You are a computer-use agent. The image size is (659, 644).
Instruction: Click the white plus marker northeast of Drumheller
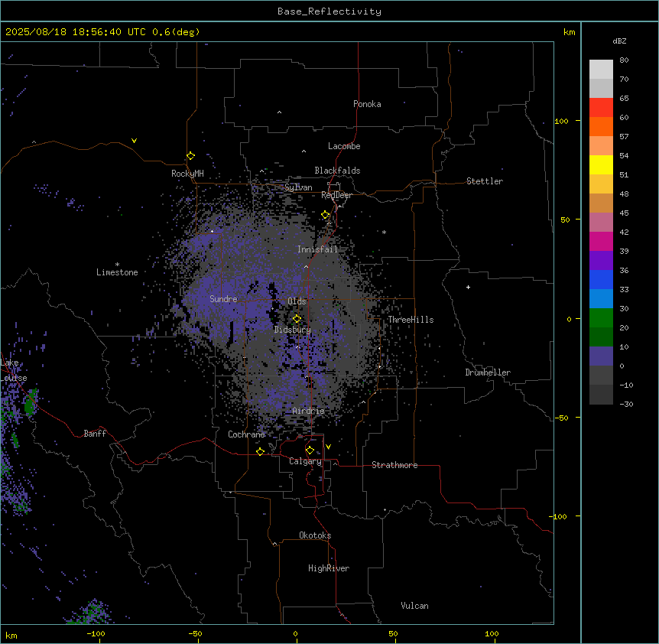click(468, 287)
